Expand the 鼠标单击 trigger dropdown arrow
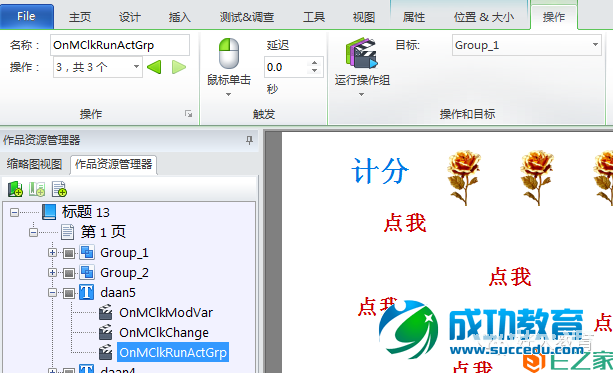613x373 pixels. [x=228, y=94]
